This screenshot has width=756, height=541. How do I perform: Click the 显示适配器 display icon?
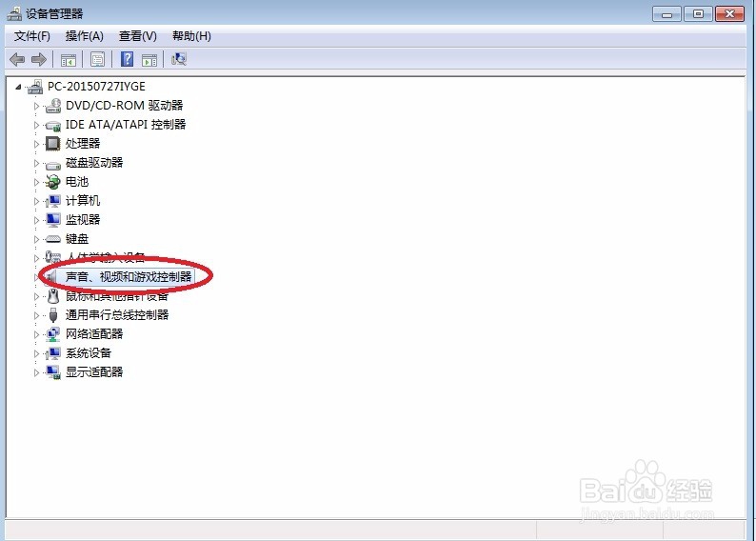tap(53, 372)
